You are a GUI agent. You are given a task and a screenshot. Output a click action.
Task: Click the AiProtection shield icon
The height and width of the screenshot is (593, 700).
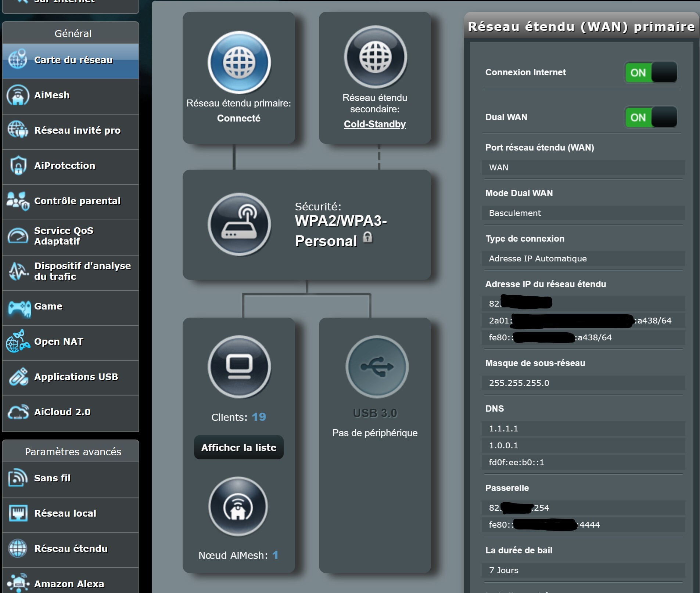pos(18,166)
